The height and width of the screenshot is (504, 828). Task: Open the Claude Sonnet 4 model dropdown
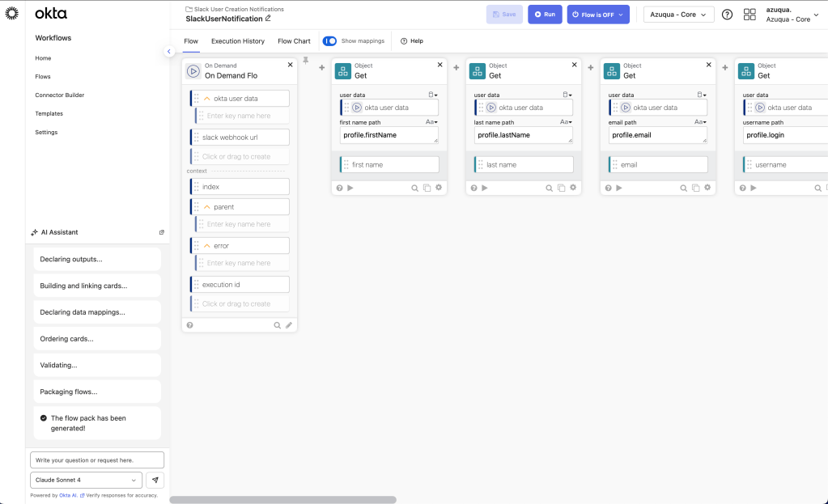click(x=85, y=479)
